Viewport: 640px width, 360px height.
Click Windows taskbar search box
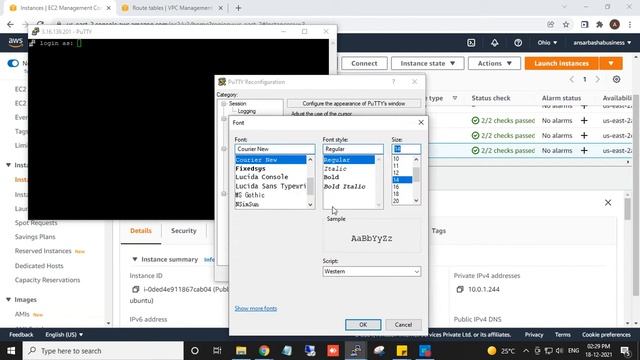click(x=103, y=351)
